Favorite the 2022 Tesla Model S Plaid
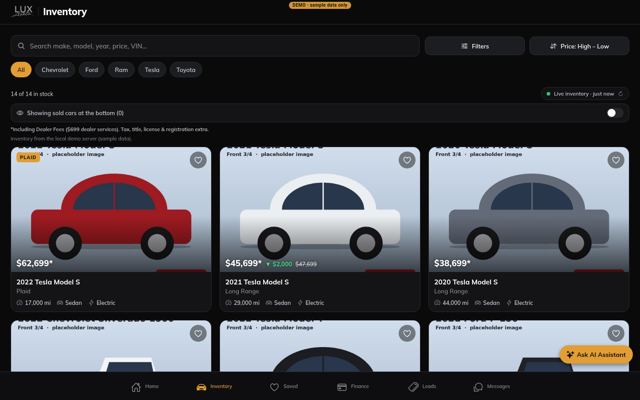 (x=198, y=160)
